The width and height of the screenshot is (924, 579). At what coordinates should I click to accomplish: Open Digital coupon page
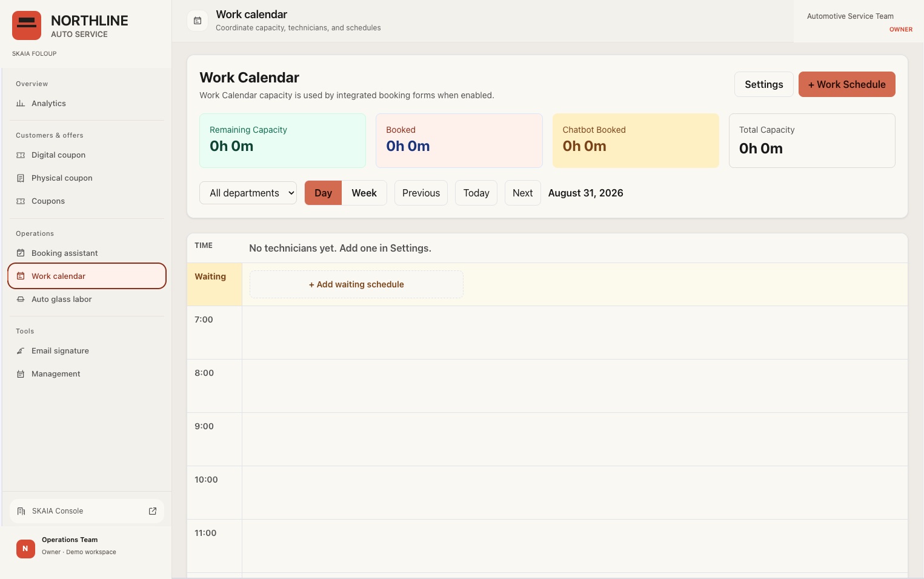87,155
